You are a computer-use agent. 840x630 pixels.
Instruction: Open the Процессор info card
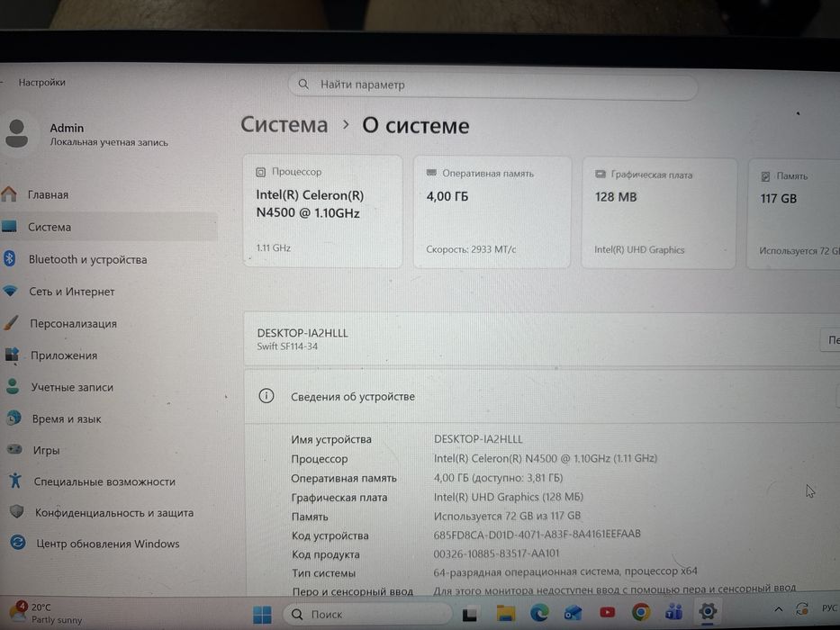point(322,211)
